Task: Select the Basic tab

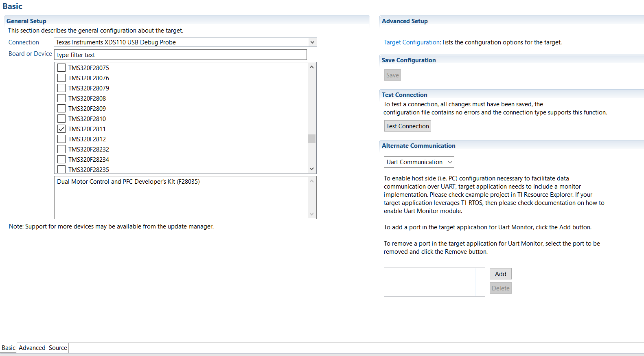Action: coord(9,348)
